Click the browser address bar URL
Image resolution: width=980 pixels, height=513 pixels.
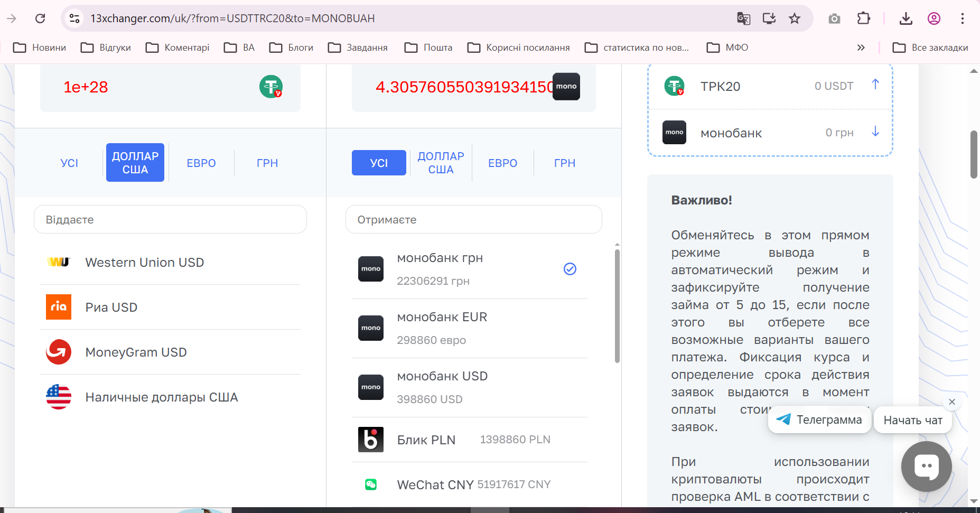point(232,18)
